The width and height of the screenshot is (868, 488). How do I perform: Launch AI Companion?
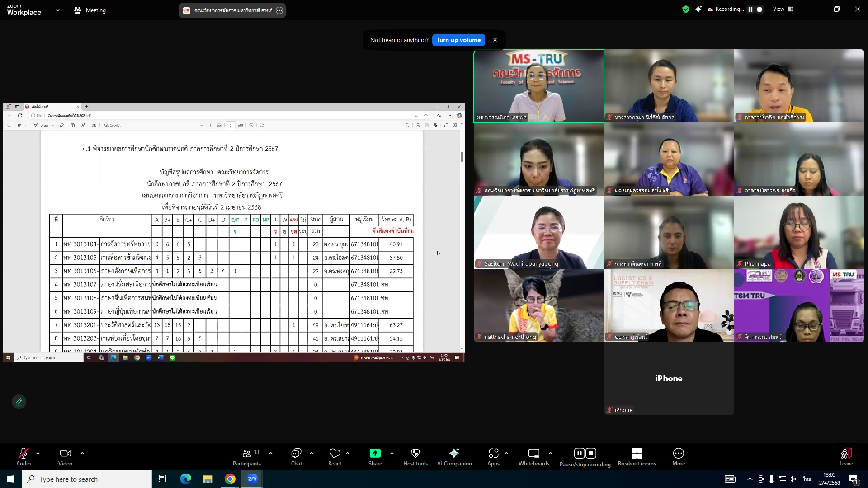click(454, 453)
